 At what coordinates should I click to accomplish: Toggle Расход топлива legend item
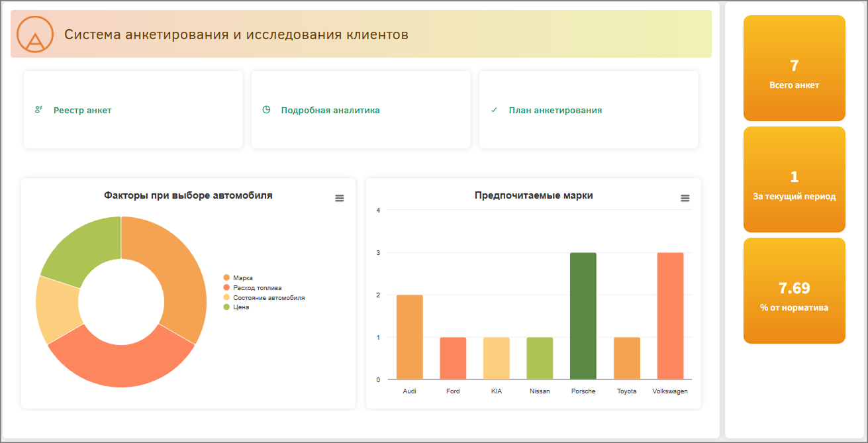click(x=257, y=288)
